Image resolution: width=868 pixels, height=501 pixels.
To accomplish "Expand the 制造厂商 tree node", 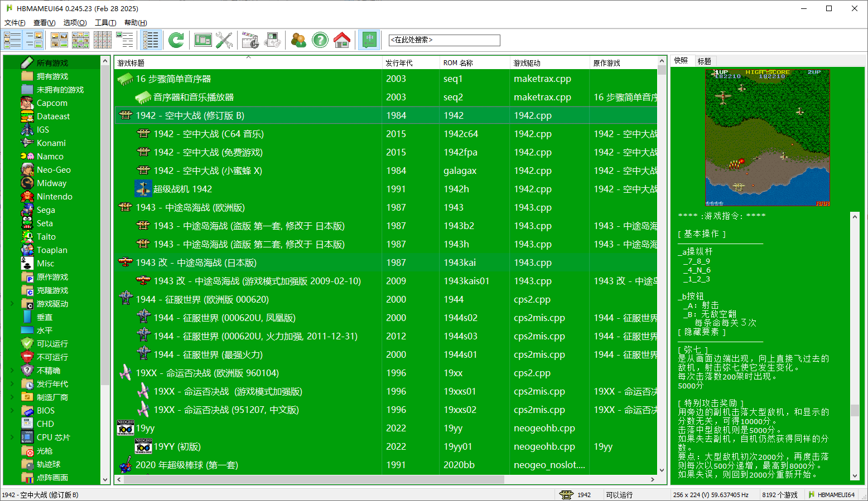I will tap(12, 397).
